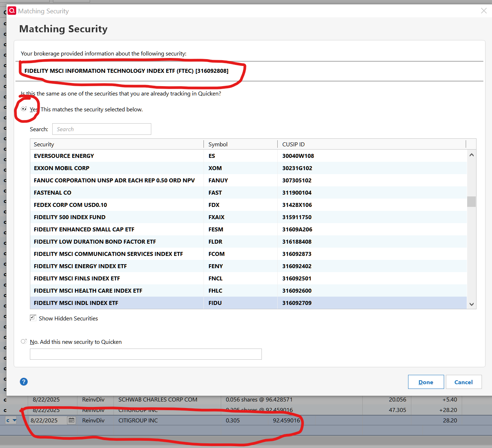
Task: Click ReinvDiv action in register edit row
Action: 93,420
